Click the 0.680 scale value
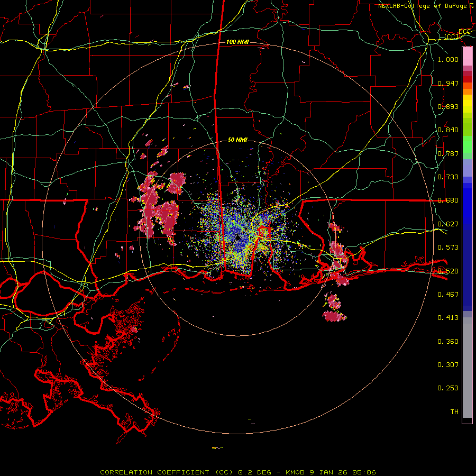 click(x=448, y=200)
